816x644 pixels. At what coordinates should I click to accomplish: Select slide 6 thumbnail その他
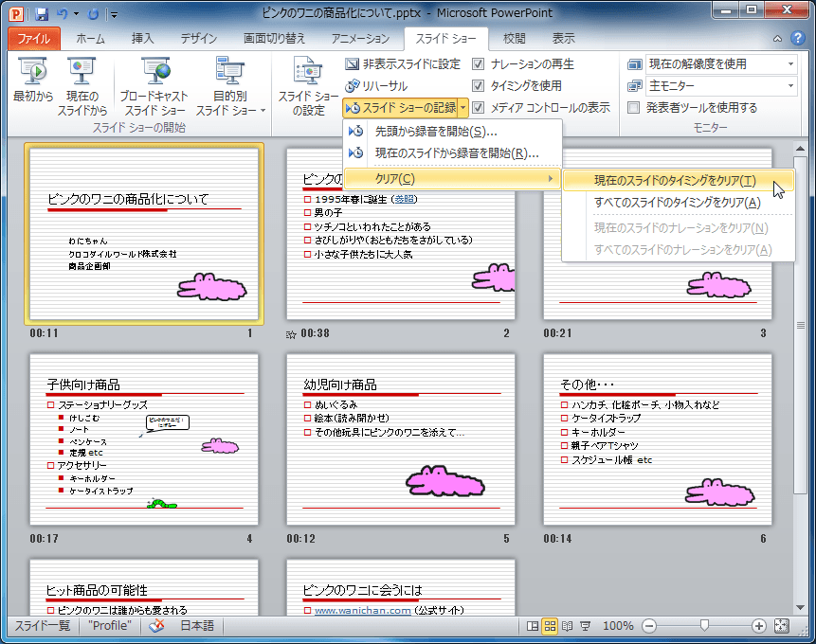(x=658, y=439)
